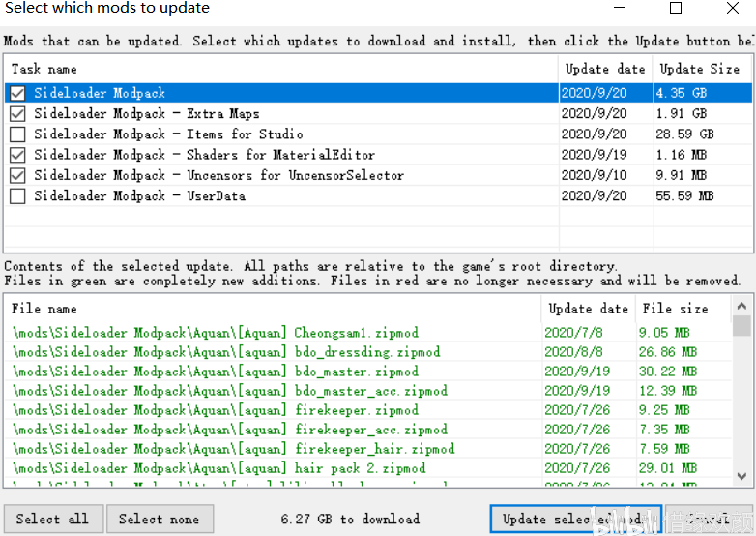Select the firekeeper_hair.zipmod file row

368,448
